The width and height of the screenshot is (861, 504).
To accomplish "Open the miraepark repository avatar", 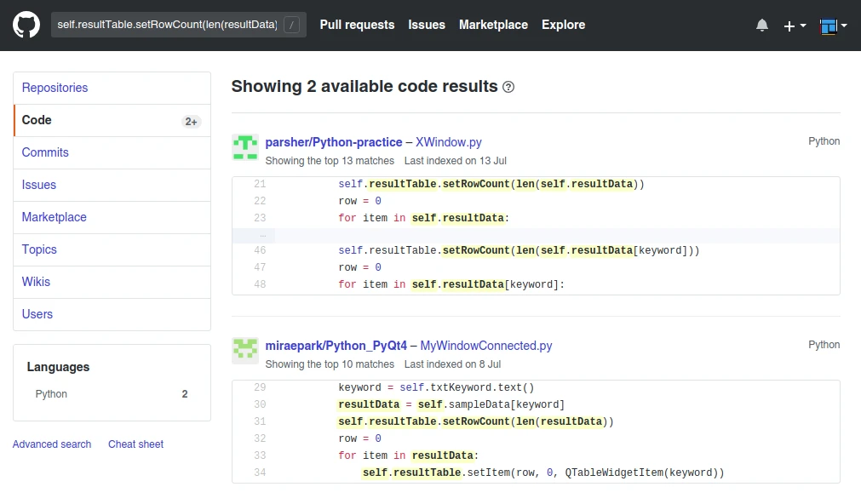I will point(245,351).
